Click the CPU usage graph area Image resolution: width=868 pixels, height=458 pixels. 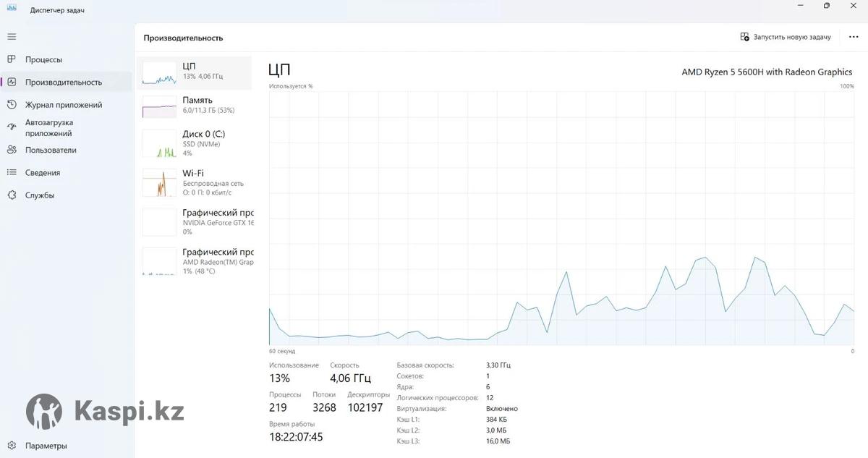point(561,217)
